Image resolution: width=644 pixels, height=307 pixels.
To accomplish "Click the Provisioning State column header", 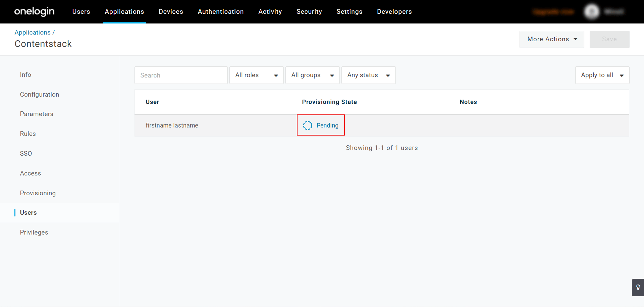I will point(329,102).
